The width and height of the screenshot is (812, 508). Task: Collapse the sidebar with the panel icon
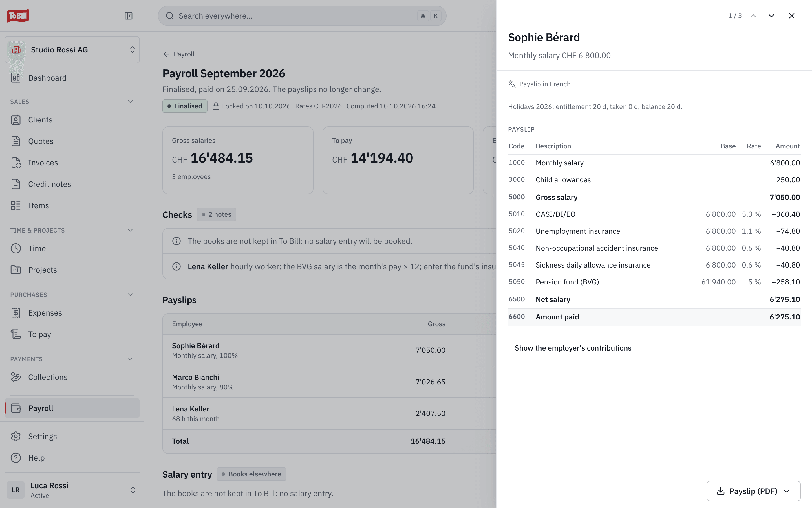point(129,16)
